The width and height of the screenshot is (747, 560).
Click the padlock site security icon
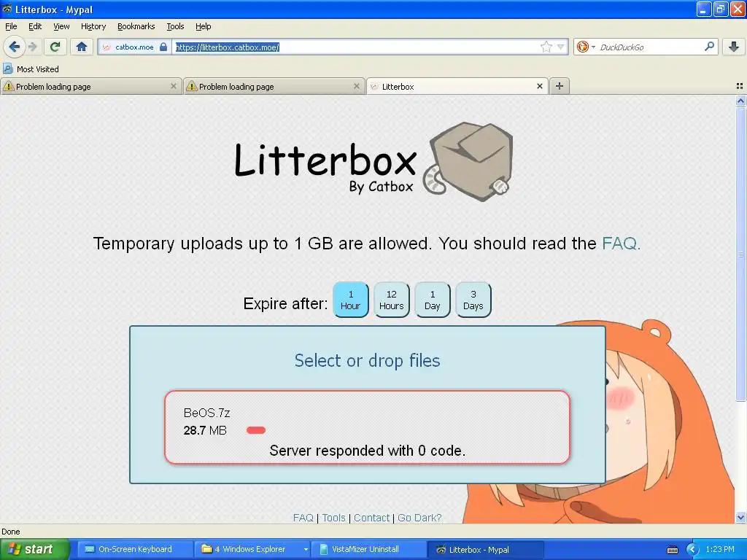coord(163,47)
